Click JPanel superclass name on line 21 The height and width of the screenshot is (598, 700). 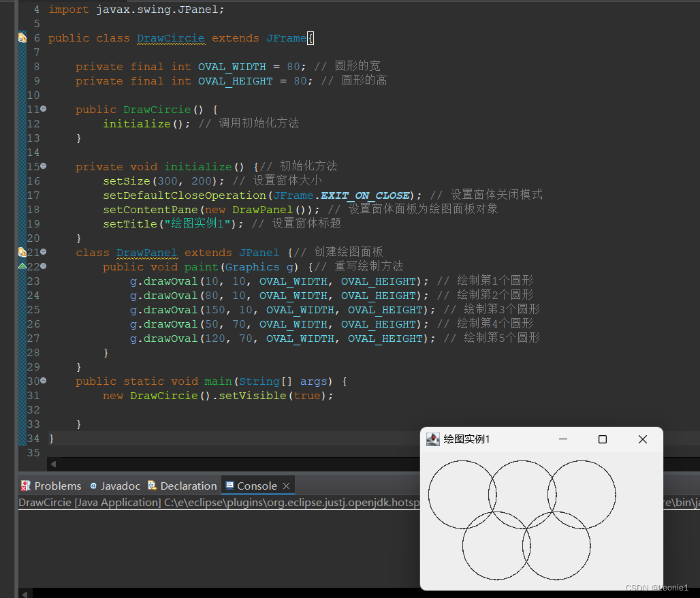pyautogui.click(x=259, y=253)
